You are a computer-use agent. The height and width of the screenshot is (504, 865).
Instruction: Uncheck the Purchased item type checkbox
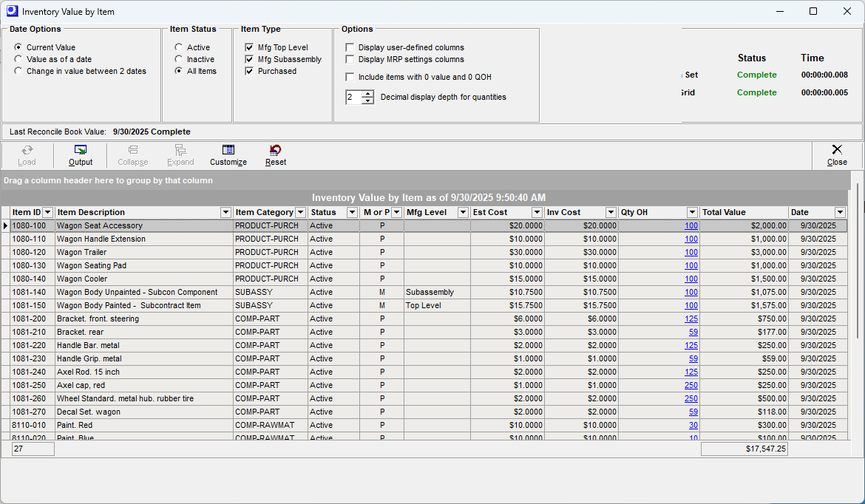(249, 71)
